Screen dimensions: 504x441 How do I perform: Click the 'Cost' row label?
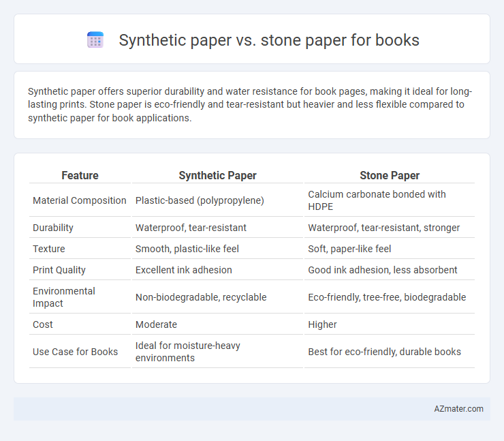43,324
